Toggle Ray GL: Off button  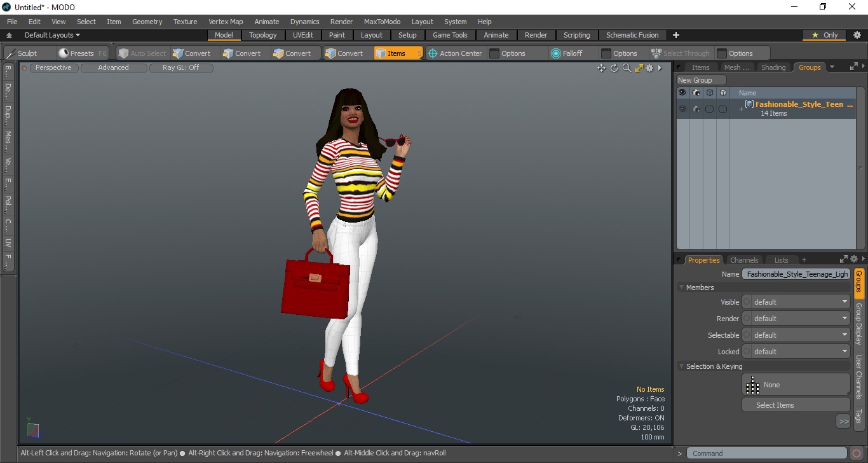click(181, 67)
